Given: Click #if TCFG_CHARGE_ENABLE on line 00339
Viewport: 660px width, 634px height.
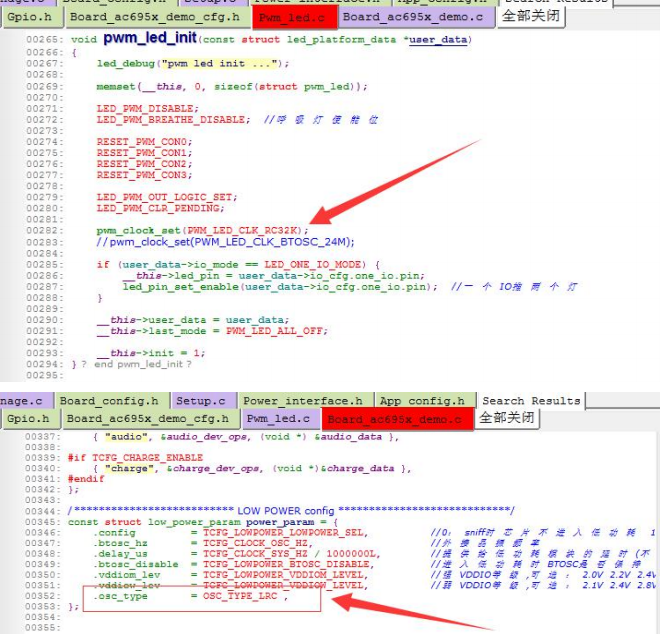Looking at the screenshot, I should (x=135, y=458).
